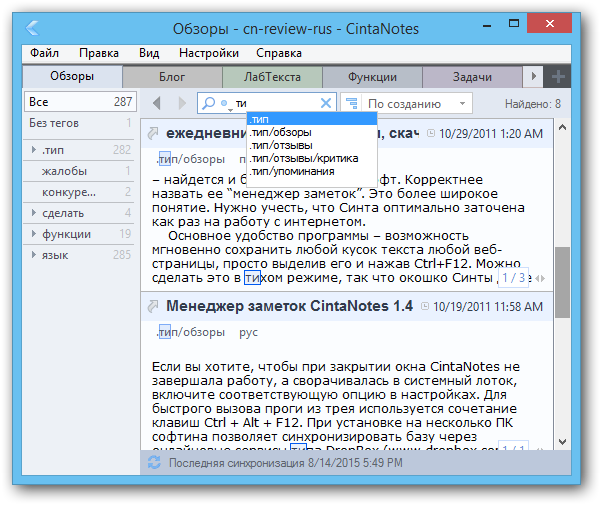Clear the search text with the X
The width and height of the screenshot is (601, 505).
(326, 103)
